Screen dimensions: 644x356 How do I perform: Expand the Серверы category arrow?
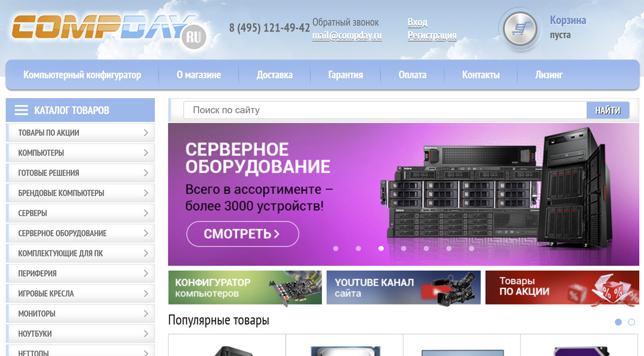(145, 213)
